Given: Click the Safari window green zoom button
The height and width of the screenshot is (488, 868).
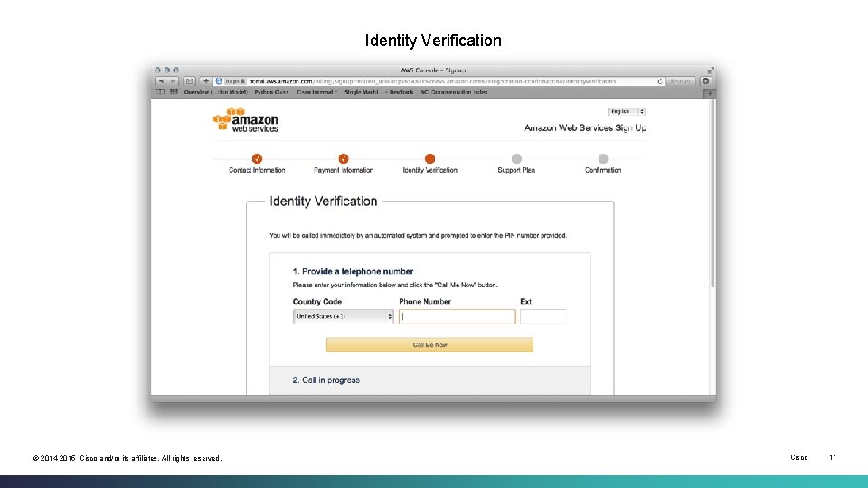Looking at the screenshot, I should (175, 70).
